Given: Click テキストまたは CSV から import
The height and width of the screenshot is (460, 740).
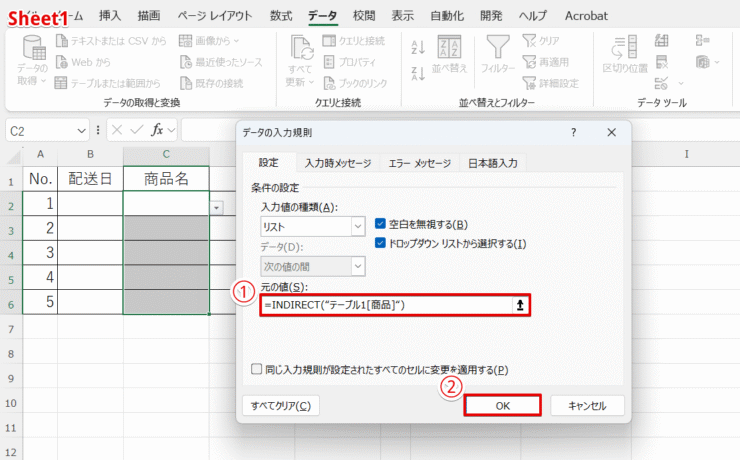Looking at the screenshot, I should coord(111,41).
